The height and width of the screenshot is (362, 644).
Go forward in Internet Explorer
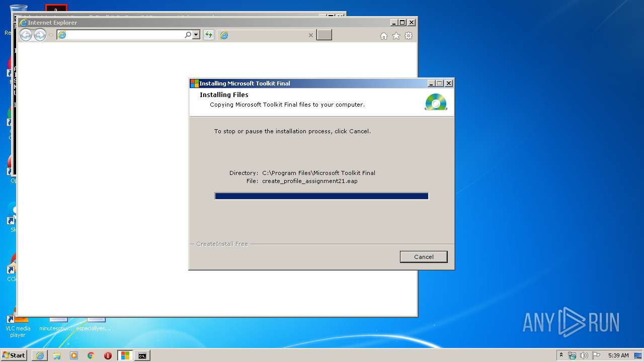pos(40,35)
